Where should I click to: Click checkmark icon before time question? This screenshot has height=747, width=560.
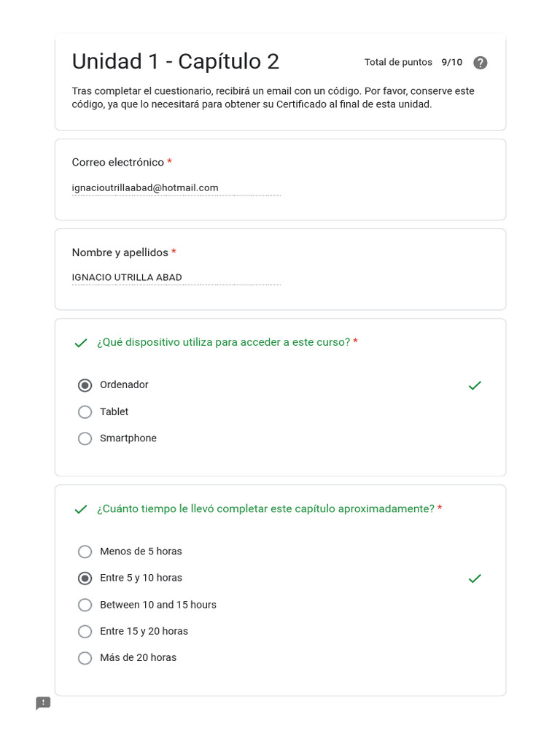pyautogui.click(x=81, y=509)
